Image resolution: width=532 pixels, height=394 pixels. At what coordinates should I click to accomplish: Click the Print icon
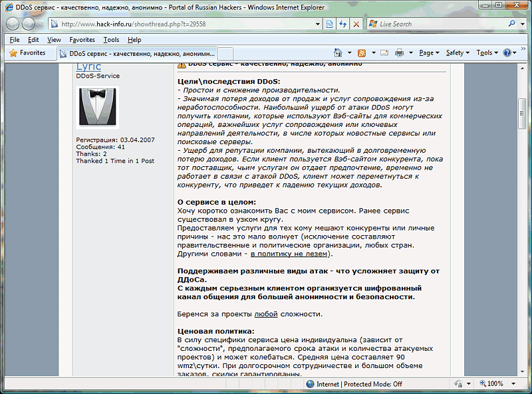tap(400, 53)
